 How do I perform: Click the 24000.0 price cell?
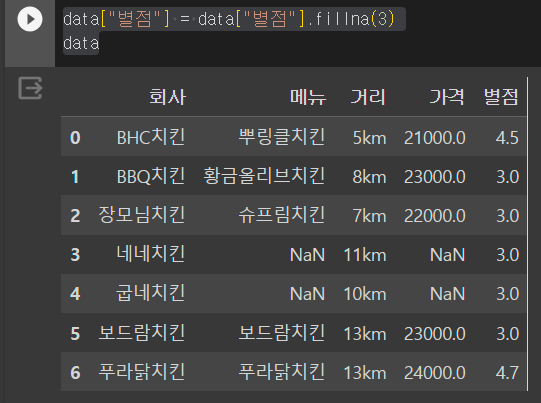tap(435, 373)
